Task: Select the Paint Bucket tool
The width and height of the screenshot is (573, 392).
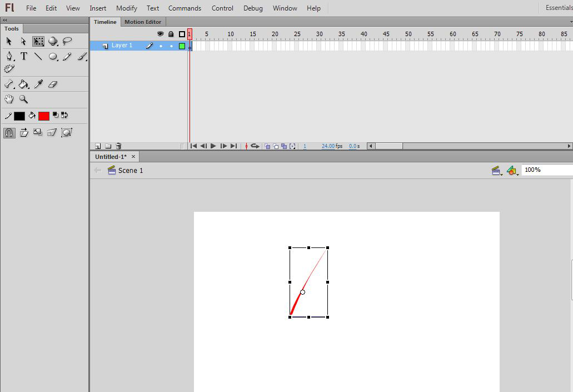Action: point(24,84)
